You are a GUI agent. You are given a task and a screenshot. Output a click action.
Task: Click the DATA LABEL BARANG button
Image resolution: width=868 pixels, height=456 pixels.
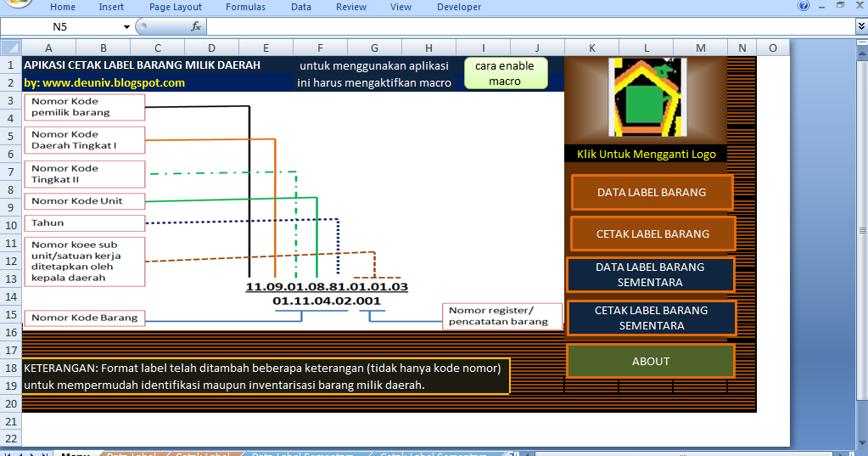click(652, 192)
